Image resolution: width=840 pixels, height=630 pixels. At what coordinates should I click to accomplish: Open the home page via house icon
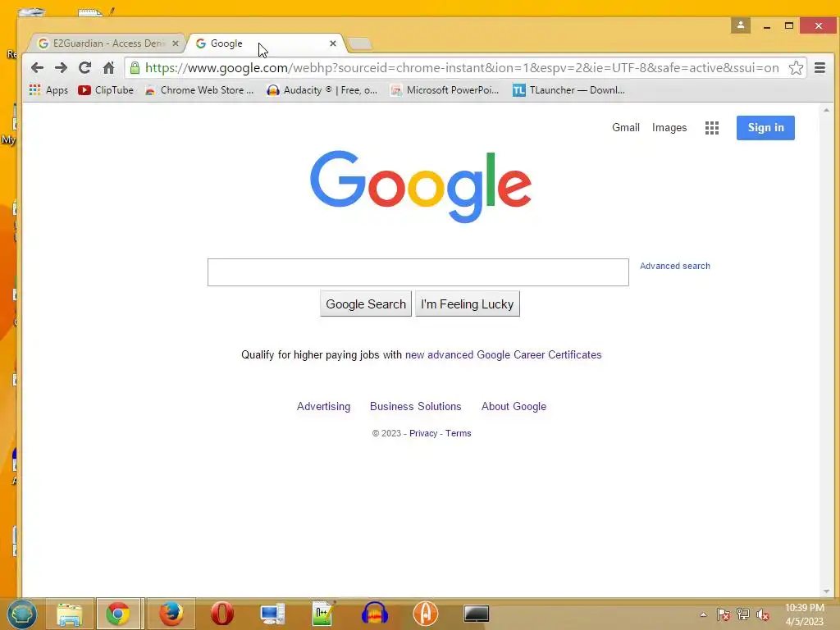tap(109, 67)
